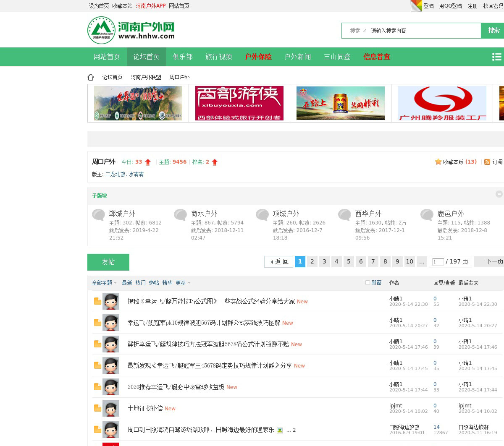Click the 西华户外 subforum bubble icon
Viewport: 504px width, 446px height.
coord(345,215)
